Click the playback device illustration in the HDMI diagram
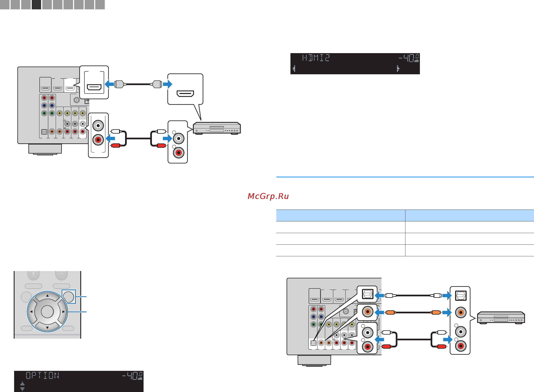The height and width of the screenshot is (392, 534). point(217,128)
